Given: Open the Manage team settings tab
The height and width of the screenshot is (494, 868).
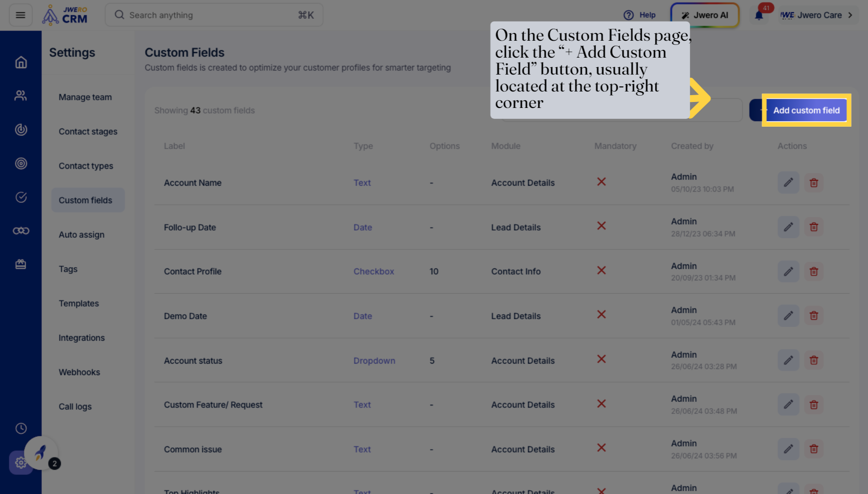Looking at the screenshot, I should point(85,97).
